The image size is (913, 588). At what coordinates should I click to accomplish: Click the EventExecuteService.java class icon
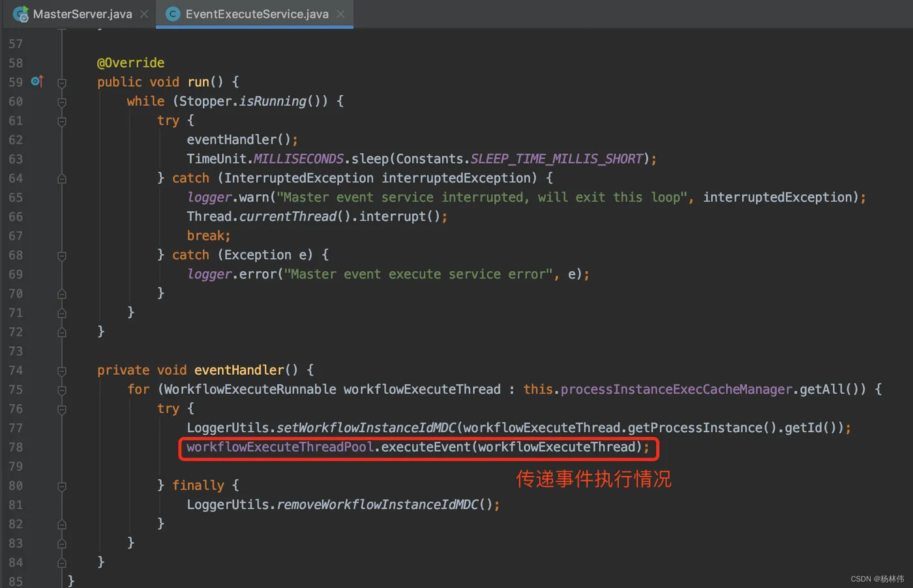click(x=173, y=14)
